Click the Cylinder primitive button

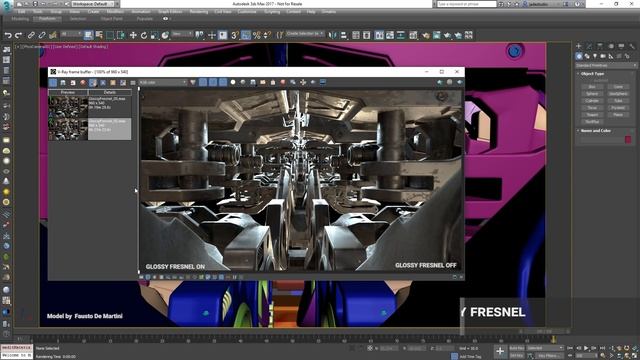592,101
